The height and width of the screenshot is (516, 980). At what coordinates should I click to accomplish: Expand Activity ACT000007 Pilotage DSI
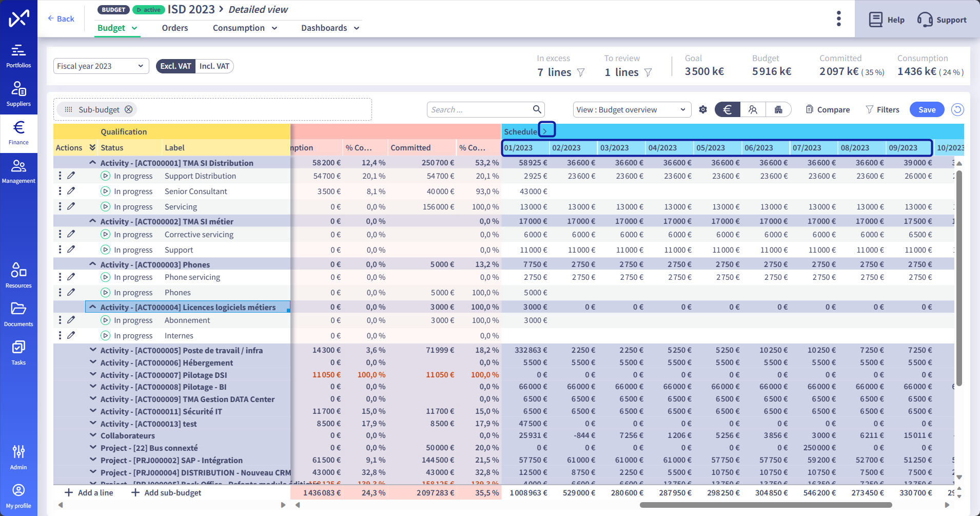tap(93, 374)
